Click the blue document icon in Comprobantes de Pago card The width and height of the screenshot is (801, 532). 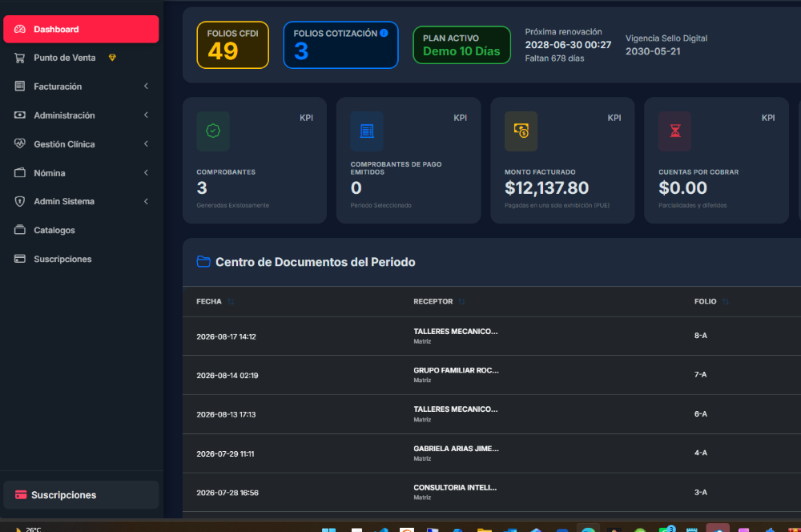367,131
